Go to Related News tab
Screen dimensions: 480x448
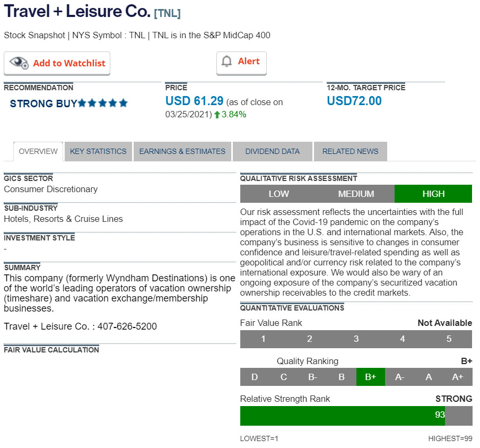pyautogui.click(x=350, y=151)
